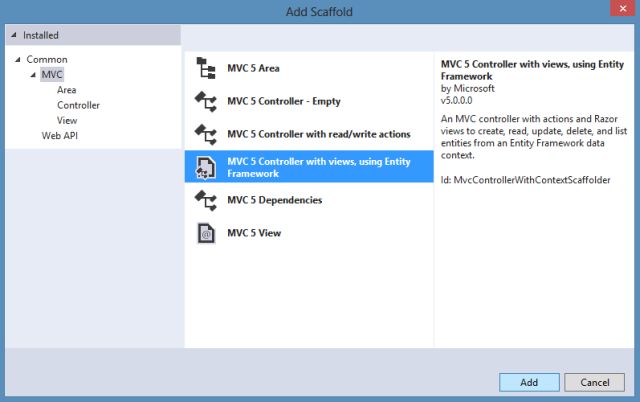Click the Id: MvcControllerWithContextScaffolder text
The width and height of the screenshot is (640, 402).
(525, 180)
